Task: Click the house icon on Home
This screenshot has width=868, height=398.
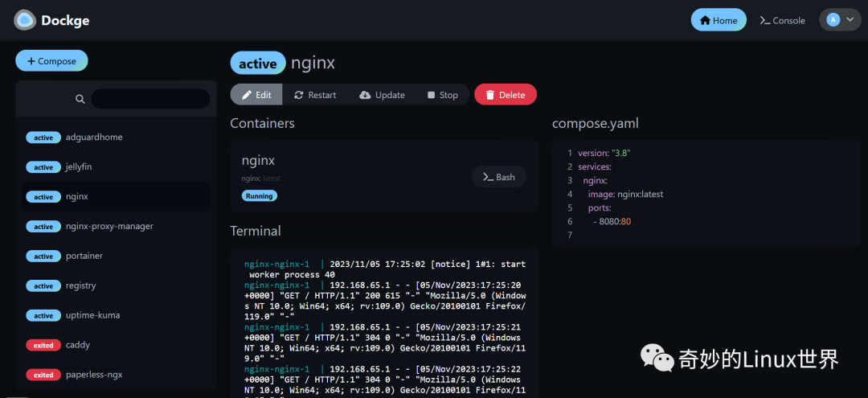Action: pyautogui.click(x=706, y=20)
